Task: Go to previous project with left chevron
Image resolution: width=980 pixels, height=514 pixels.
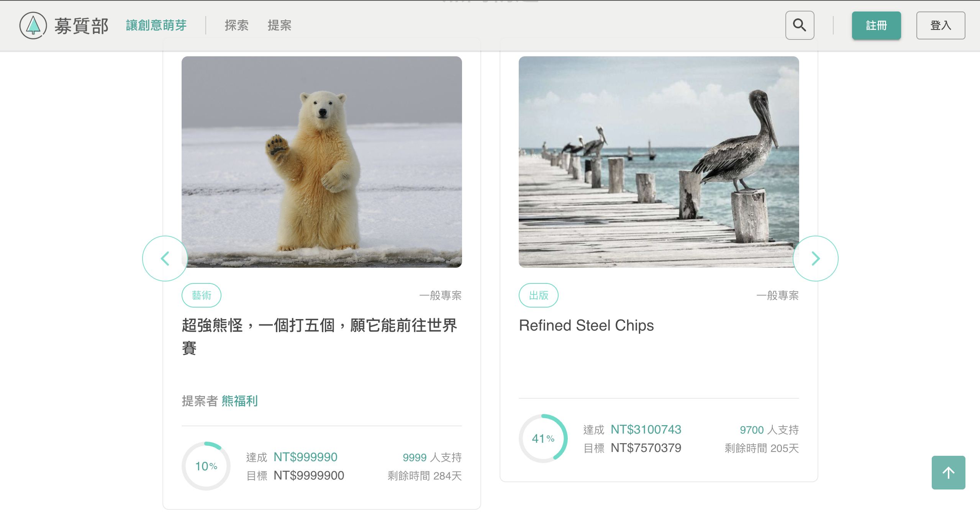Action: tap(165, 259)
